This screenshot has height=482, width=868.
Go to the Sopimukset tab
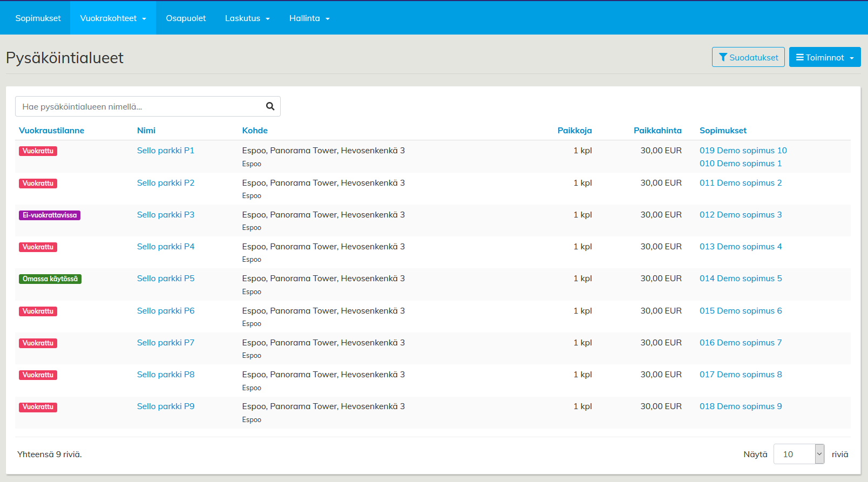[x=38, y=18]
